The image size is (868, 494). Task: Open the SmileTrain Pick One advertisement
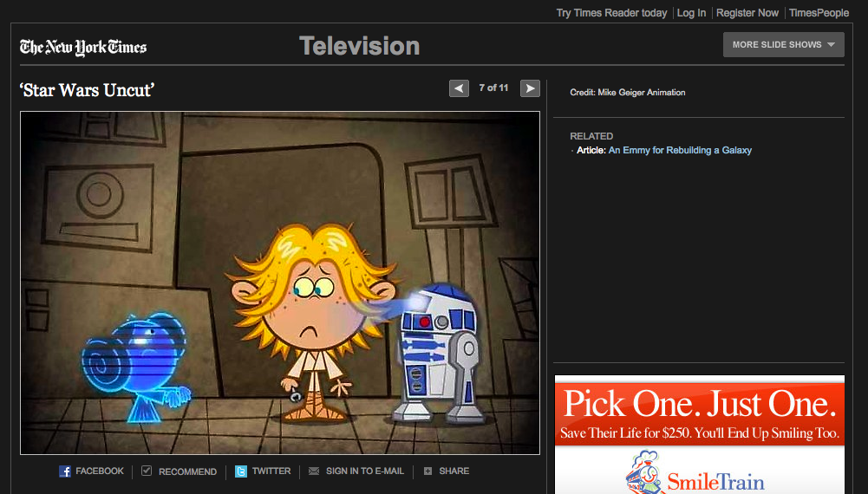[700, 435]
